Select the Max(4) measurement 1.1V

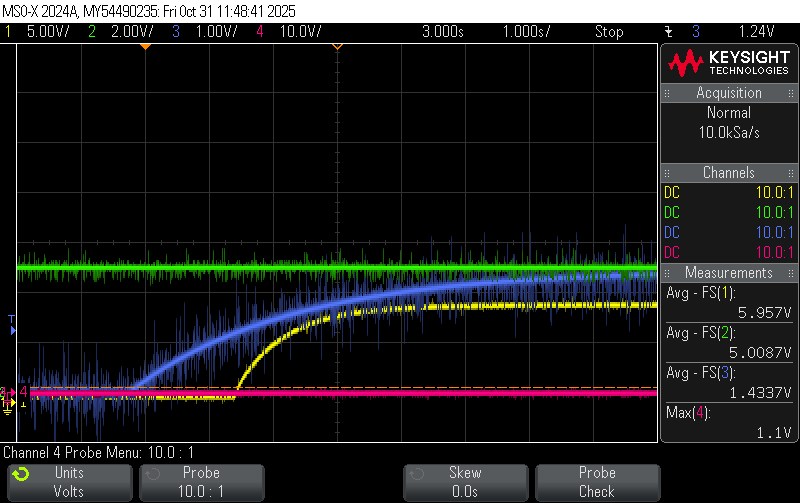(729, 422)
